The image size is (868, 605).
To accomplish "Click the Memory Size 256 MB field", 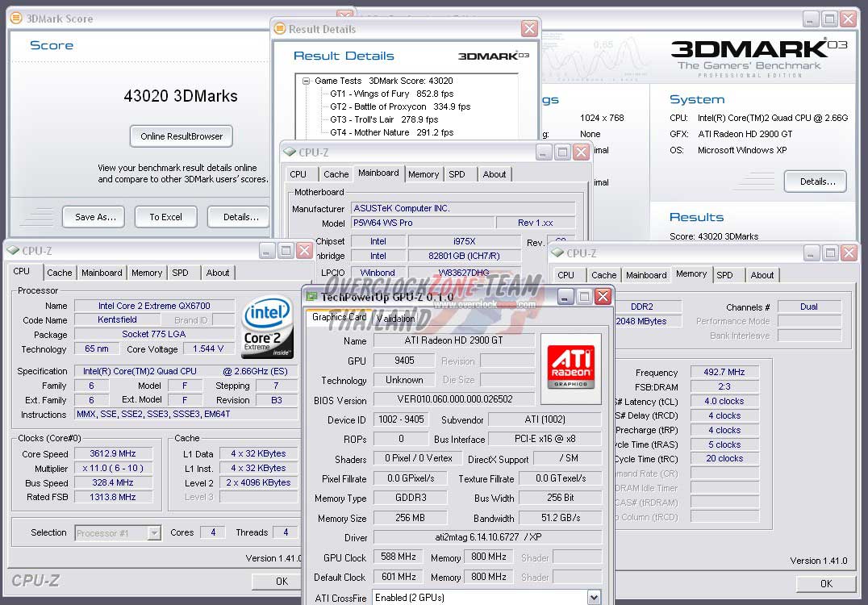I will coord(410,518).
